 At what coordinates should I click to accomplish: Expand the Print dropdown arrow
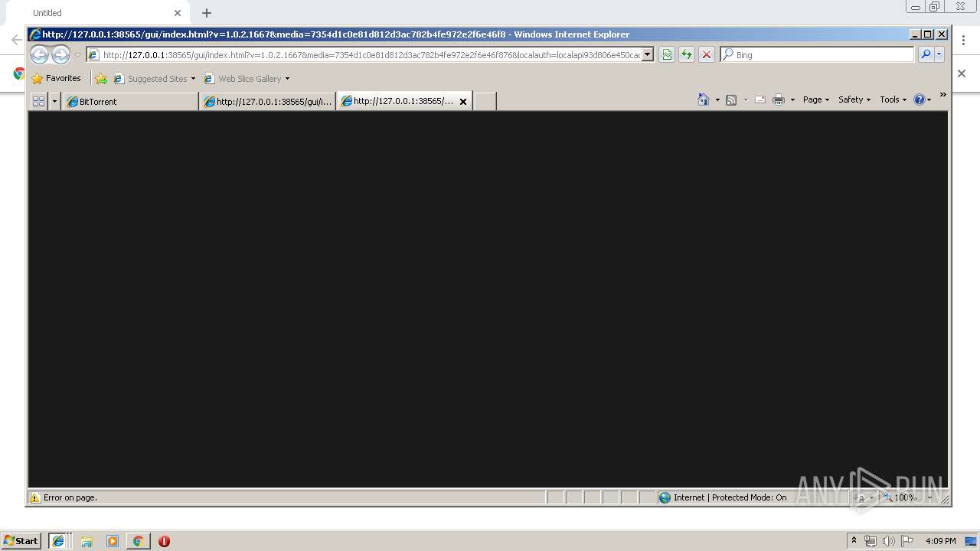point(792,99)
